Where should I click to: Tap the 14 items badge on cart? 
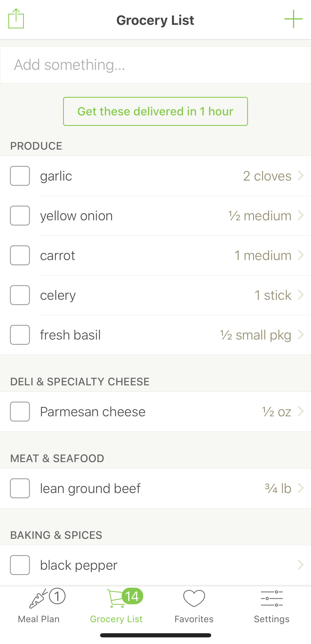click(132, 596)
